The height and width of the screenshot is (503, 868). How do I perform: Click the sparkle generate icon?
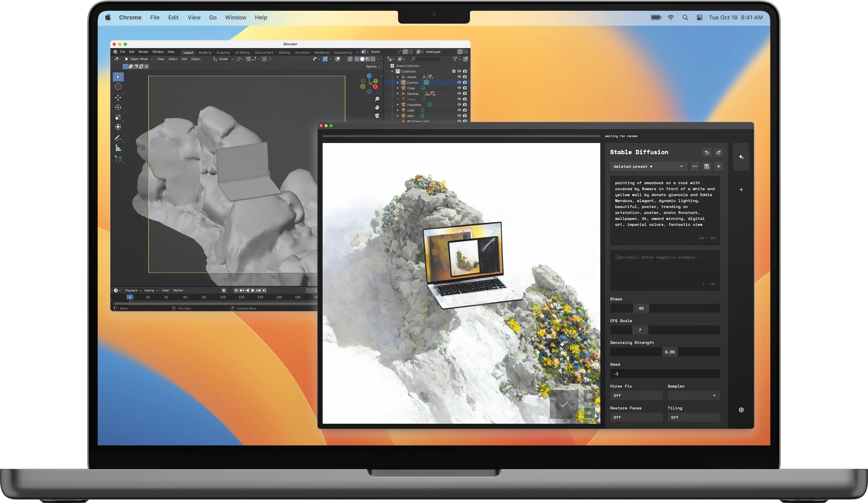[741, 157]
